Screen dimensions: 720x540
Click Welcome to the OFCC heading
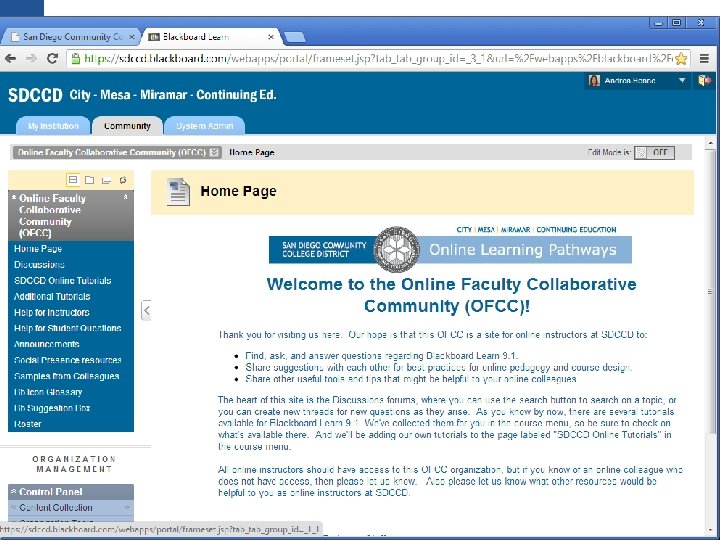451,295
